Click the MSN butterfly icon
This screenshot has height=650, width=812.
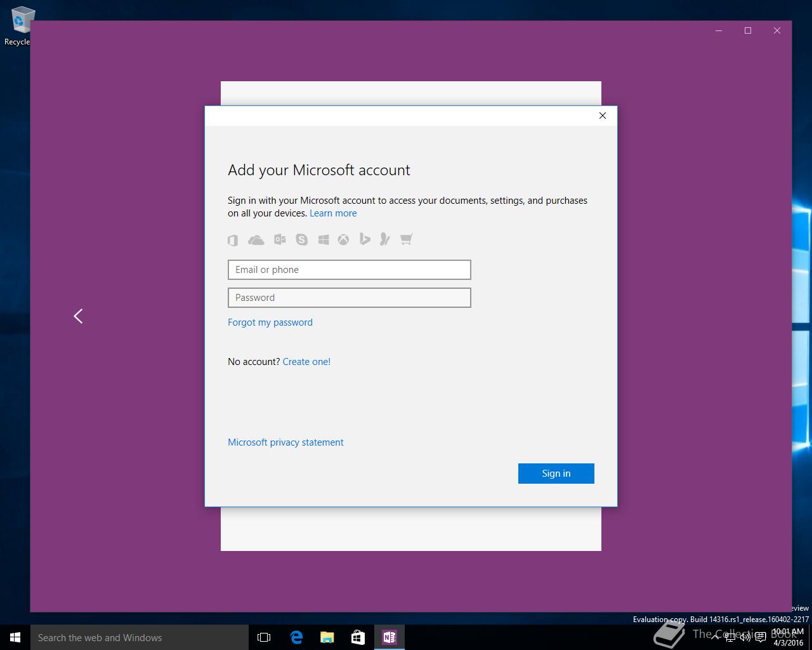(x=384, y=239)
